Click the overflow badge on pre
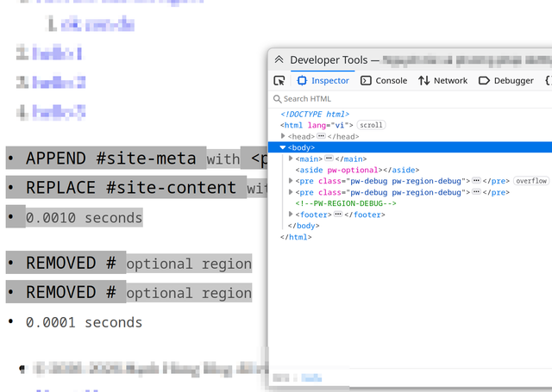 (531, 181)
